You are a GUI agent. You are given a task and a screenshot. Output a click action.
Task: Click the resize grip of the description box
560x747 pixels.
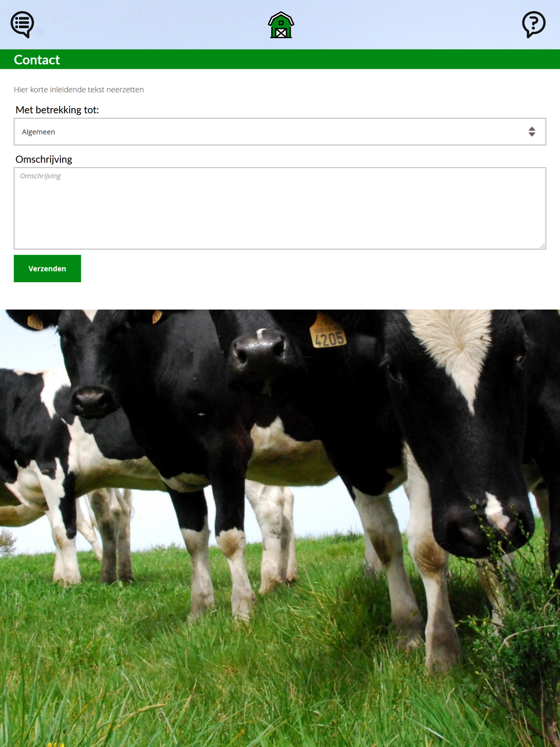tap(542, 245)
